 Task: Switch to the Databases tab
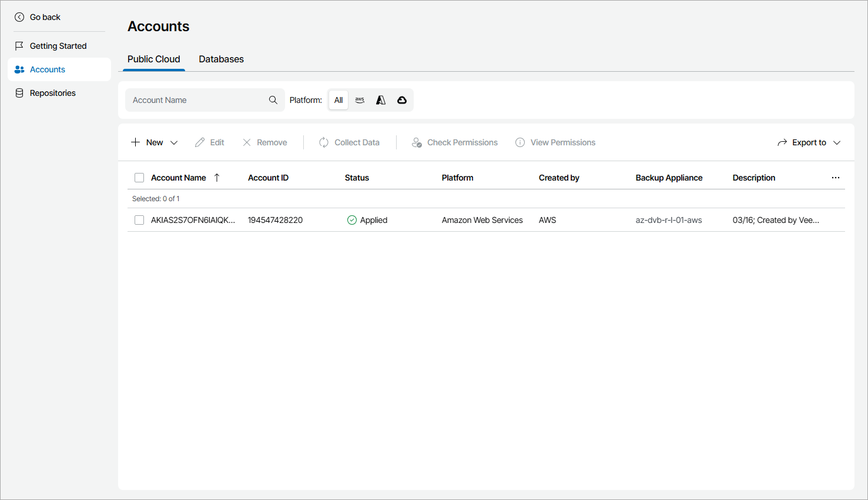pyautogui.click(x=221, y=59)
